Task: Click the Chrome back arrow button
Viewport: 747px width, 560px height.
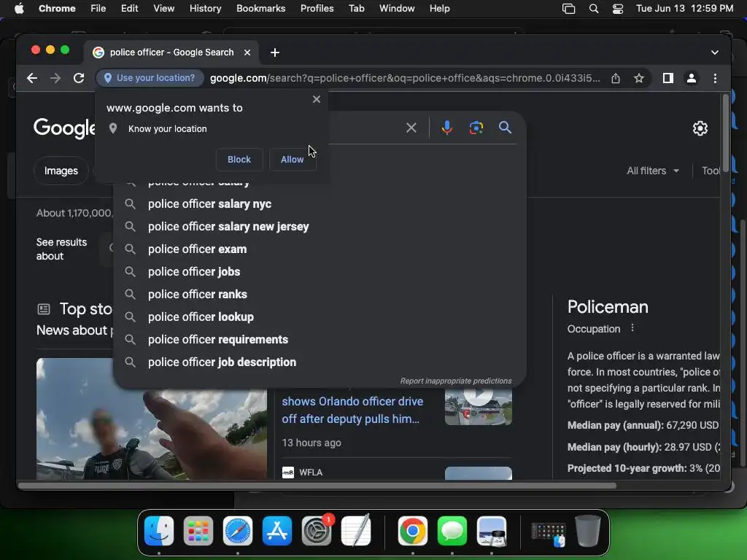Action: click(x=32, y=78)
